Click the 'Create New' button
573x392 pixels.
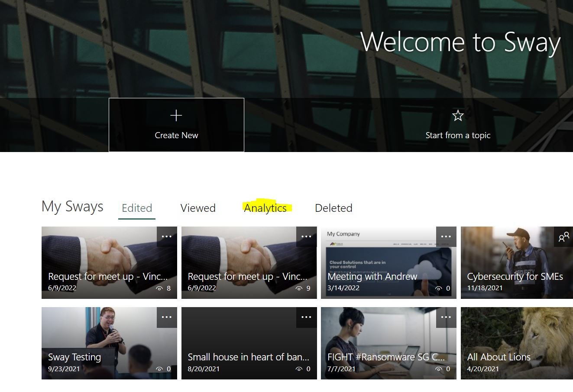(x=176, y=125)
